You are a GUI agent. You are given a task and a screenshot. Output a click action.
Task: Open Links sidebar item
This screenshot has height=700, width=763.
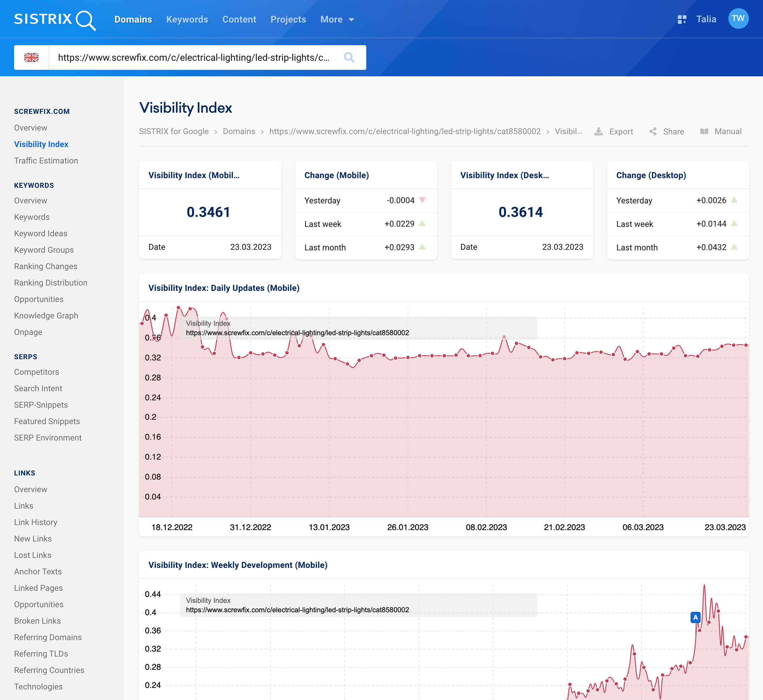[x=23, y=506]
